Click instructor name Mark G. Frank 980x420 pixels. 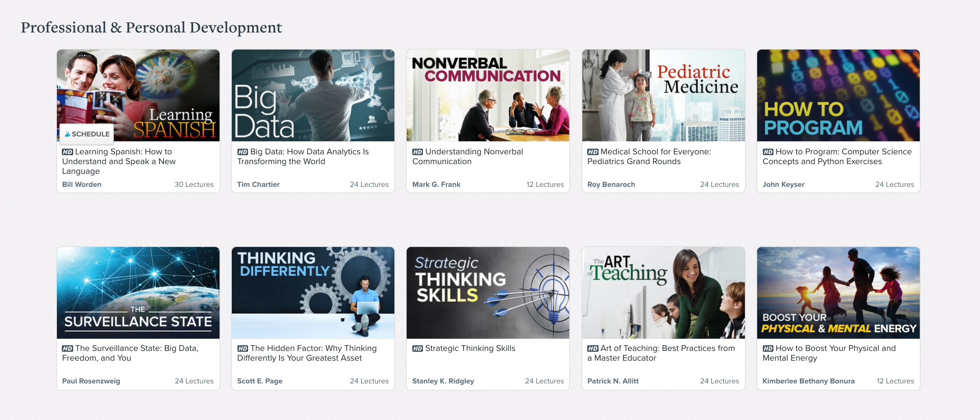(436, 184)
